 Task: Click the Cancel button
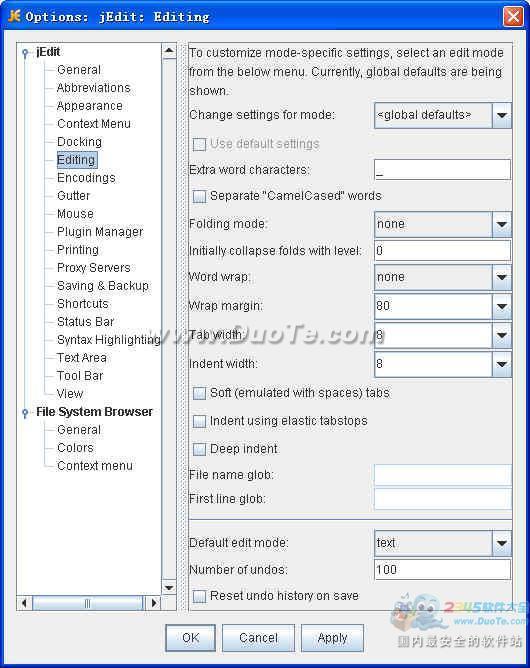[258, 638]
